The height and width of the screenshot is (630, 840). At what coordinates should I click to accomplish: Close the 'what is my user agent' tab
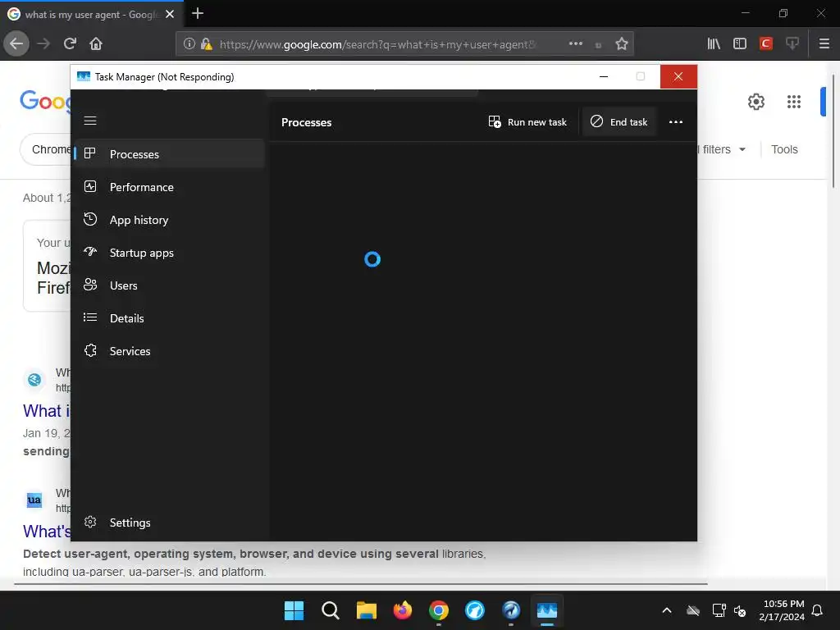(x=170, y=15)
